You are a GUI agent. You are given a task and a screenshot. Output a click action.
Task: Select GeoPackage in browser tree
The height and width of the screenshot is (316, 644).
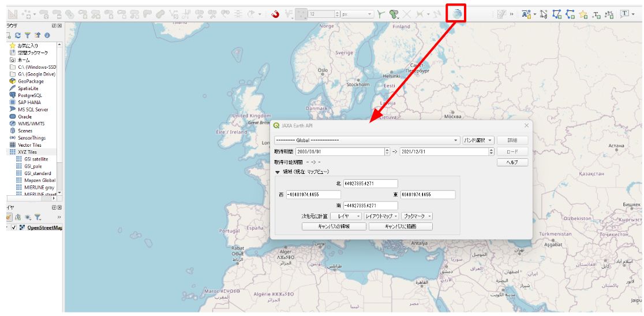pos(31,81)
